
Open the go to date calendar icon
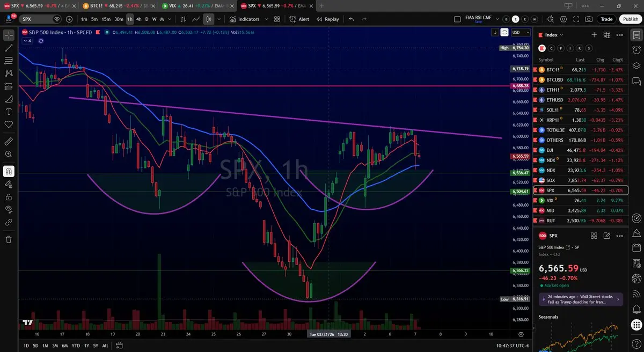click(119, 346)
